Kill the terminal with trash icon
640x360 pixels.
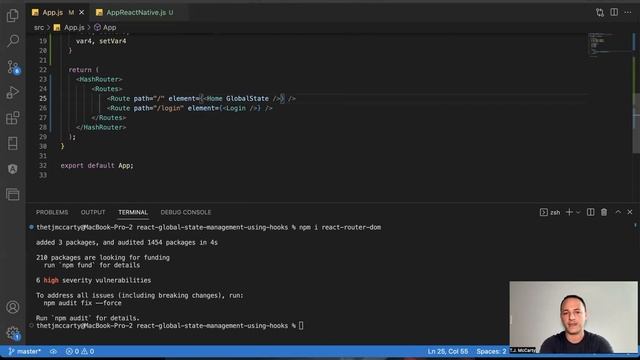(604, 212)
